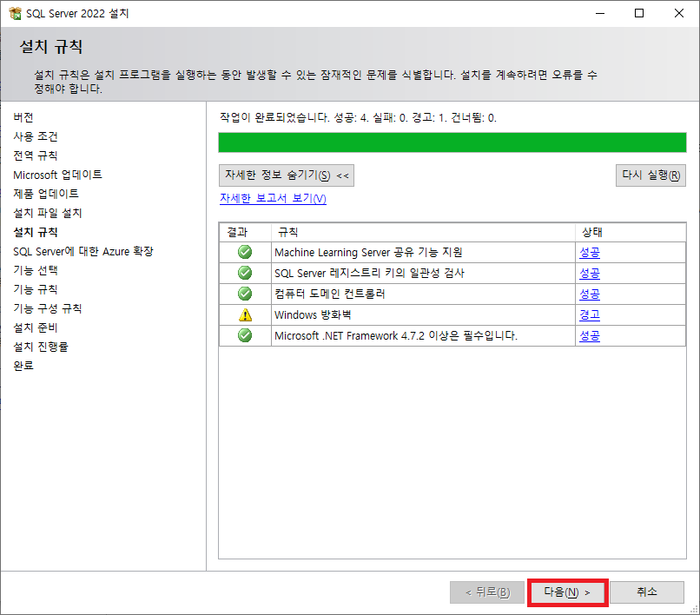Click 다음(N) button to continue
The image size is (700, 615).
point(567,592)
